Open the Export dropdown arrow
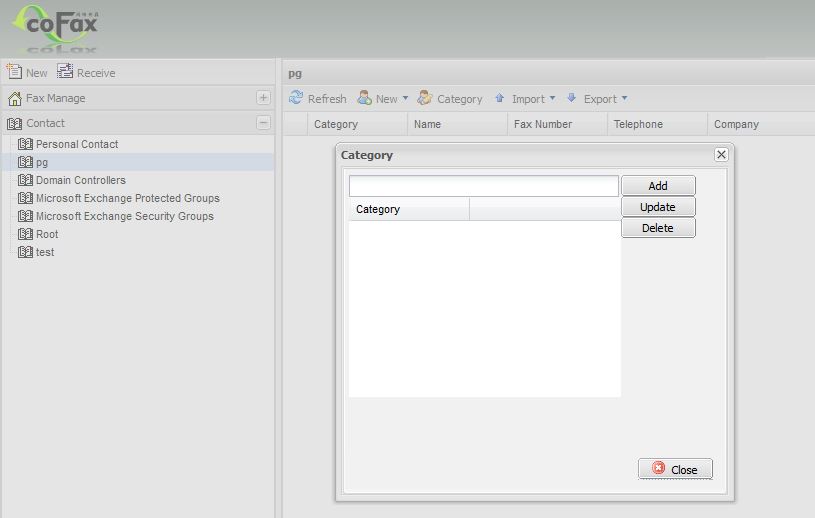Image resolution: width=815 pixels, height=518 pixels. coord(624,98)
